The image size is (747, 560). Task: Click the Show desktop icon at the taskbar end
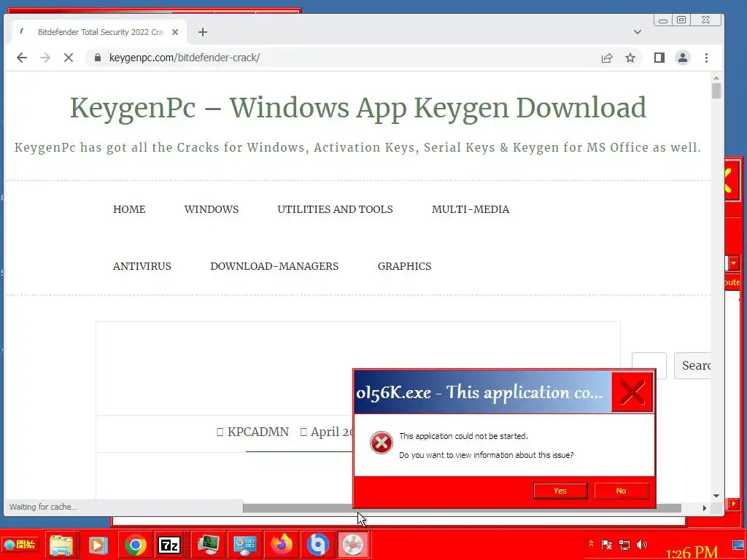click(x=739, y=545)
